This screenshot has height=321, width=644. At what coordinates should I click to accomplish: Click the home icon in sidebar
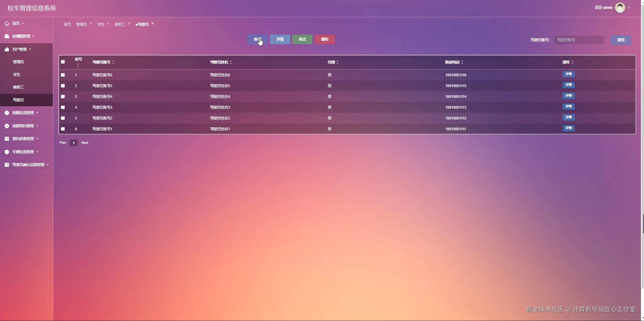click(7, 23)
